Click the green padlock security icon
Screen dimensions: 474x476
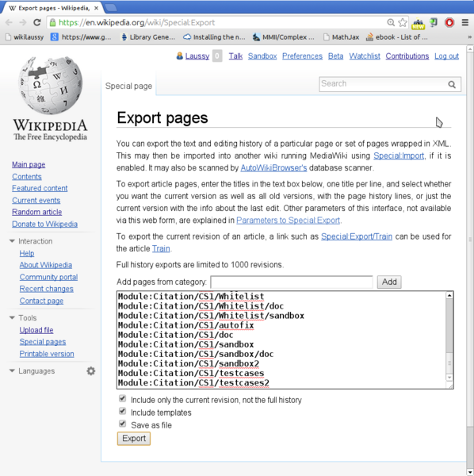[52, 22]
